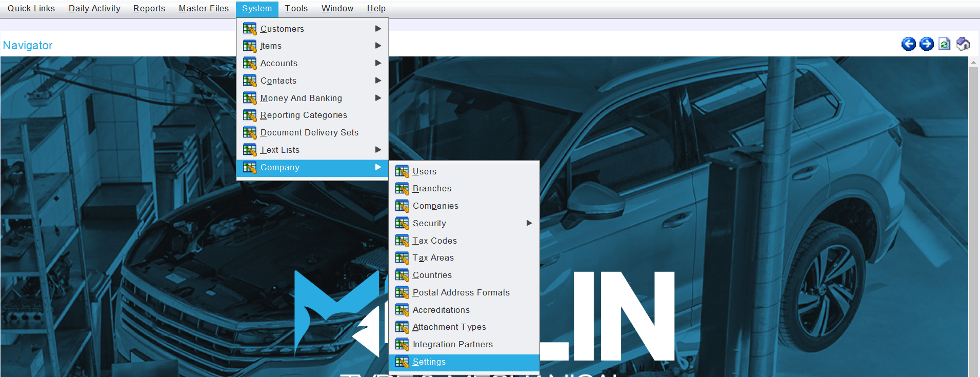Select Settings in the Company submenu
Screen dimensions: 980x377
tap(464, 362)
